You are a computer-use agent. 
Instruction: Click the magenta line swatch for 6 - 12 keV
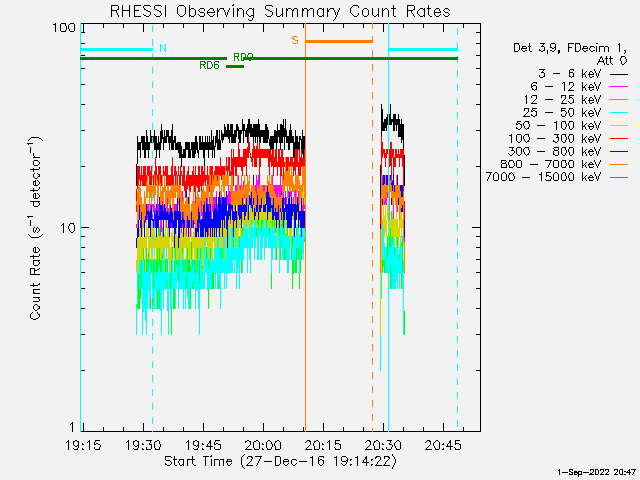[x=619, y=87]
